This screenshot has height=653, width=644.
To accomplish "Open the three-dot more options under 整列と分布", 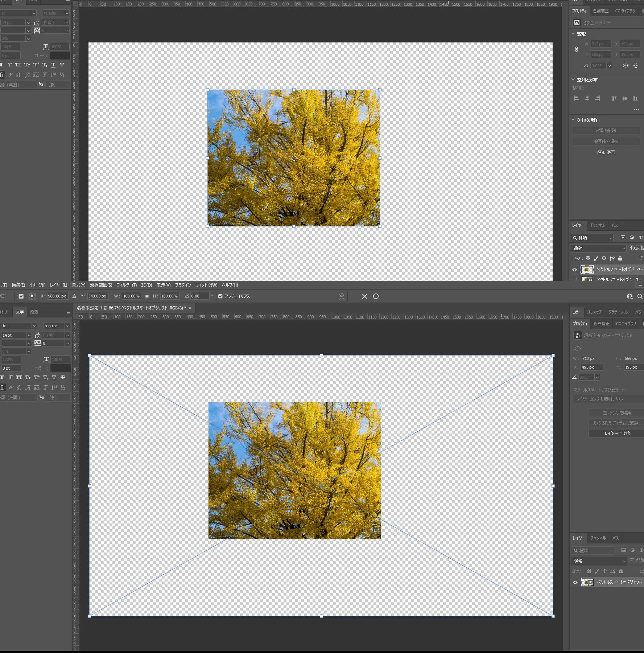I will coord(636,109).
